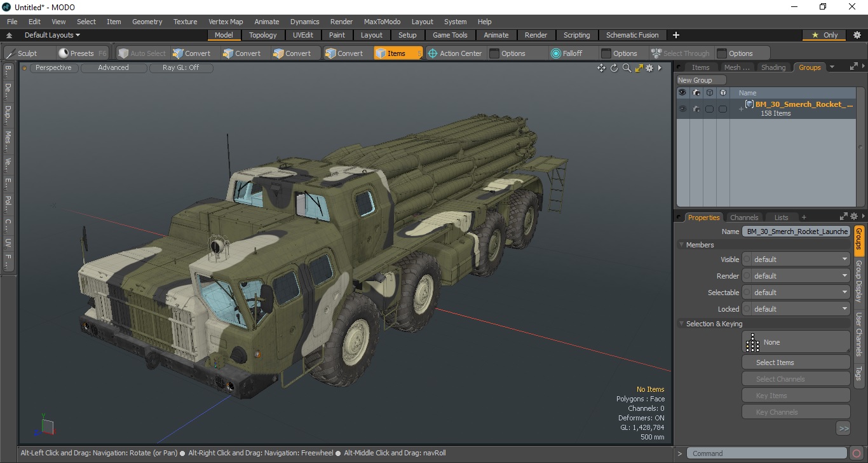Click Select Through icon

[x=656, y=53]
